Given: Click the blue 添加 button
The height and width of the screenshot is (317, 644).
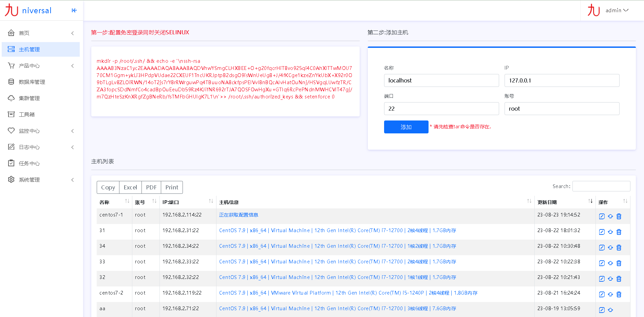Looking at the screenshot, I should [406, 127].
